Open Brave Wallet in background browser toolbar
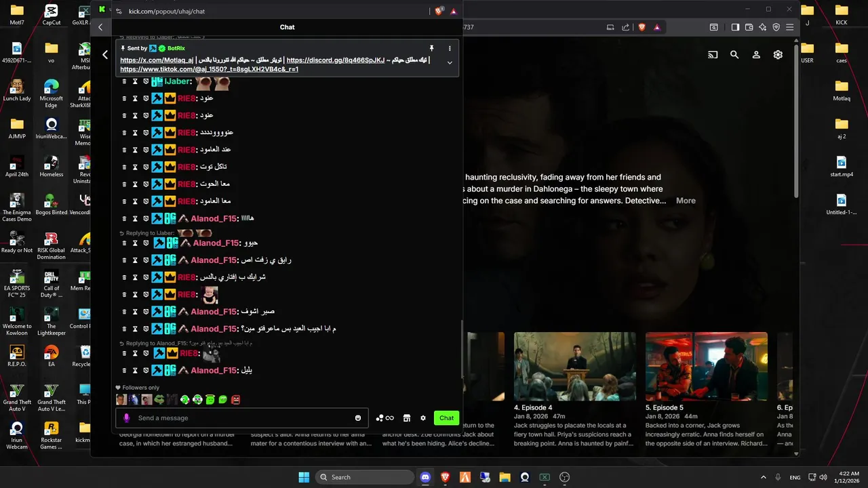 click(749, 27)
